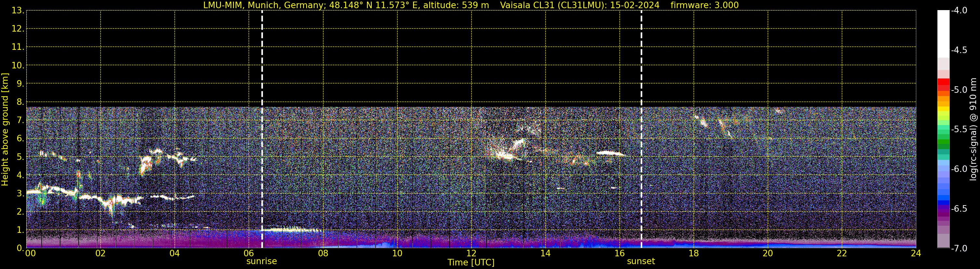
Task: Click the colorbar label 'log(rc-signal) @ 910 nm'
Action: click(973, 129)
